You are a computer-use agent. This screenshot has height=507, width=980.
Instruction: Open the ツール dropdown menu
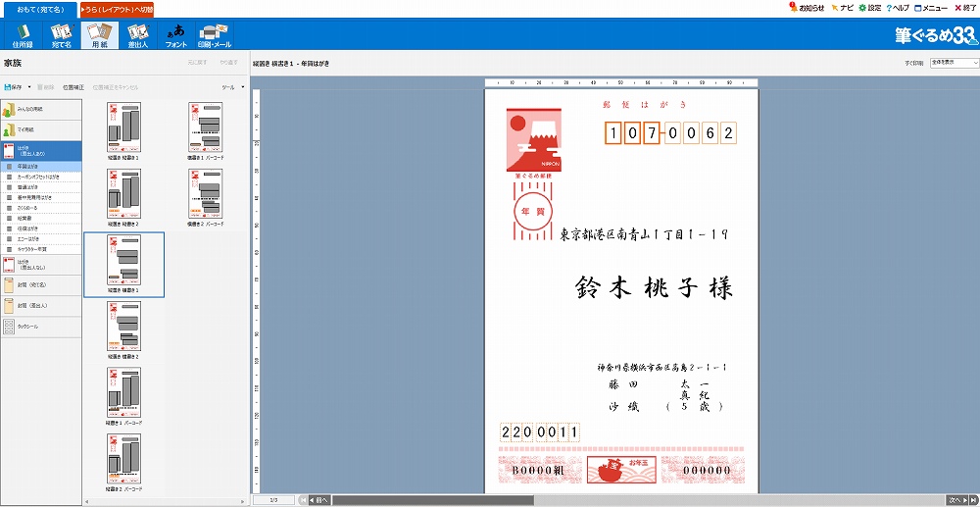(233, 87)
